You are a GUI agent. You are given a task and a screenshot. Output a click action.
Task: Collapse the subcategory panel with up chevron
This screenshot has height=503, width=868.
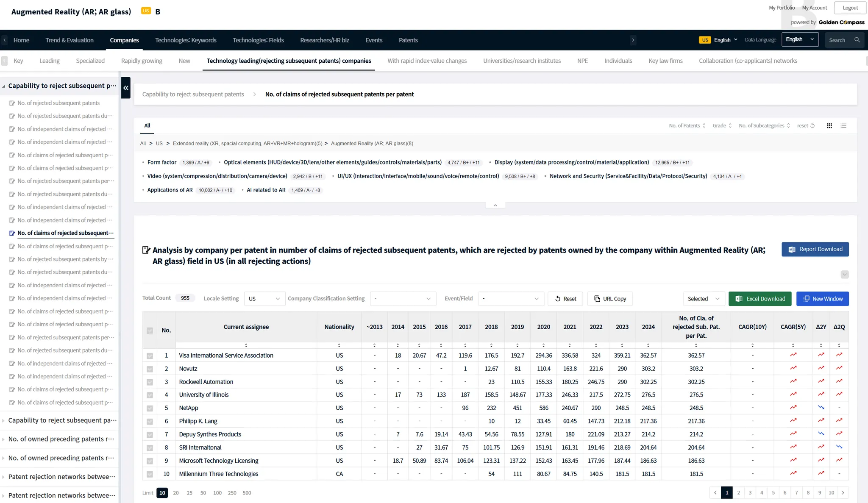point(495,206)
